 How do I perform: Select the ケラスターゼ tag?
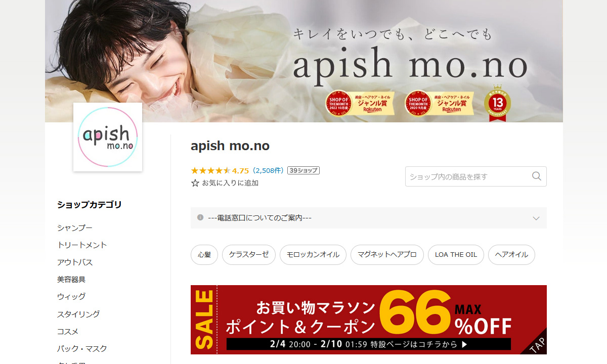tap(249, 255)
